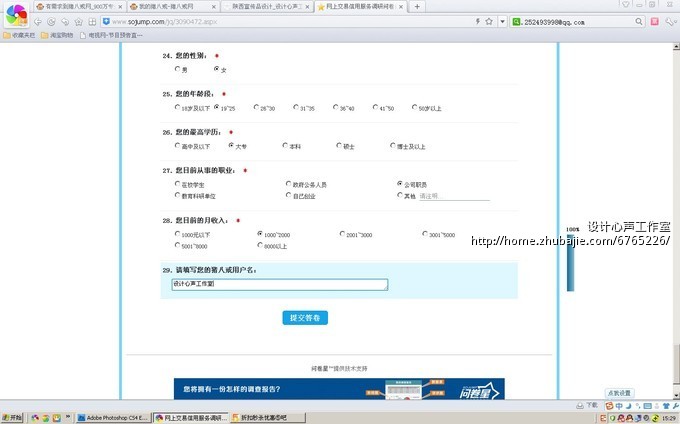The width and height of the screenshot is (680, 424).
Task: Select monthly income 5001~8000
Action: [x=177, y=245]
